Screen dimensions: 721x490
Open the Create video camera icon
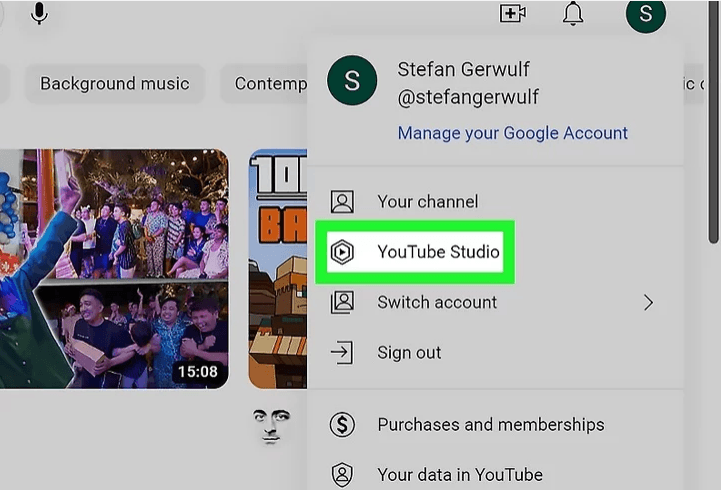point(513,13)
